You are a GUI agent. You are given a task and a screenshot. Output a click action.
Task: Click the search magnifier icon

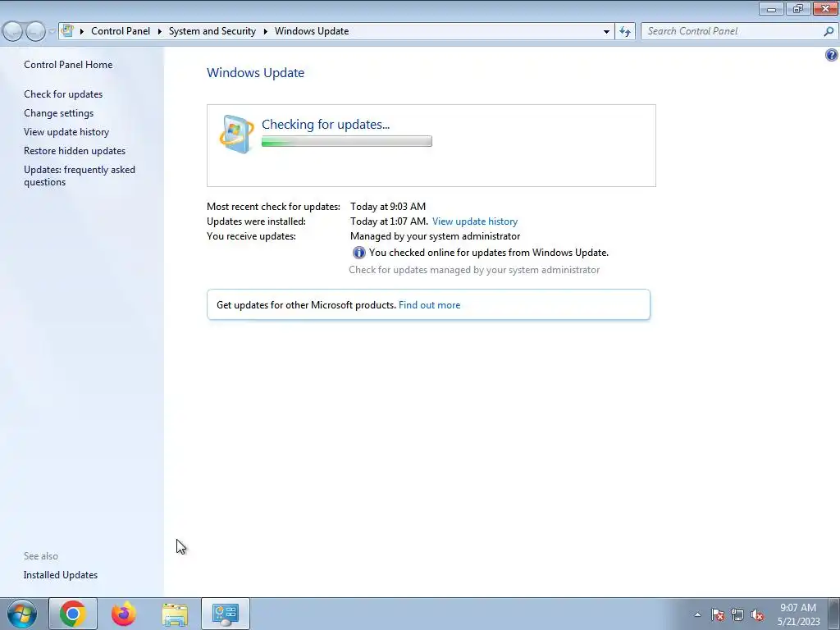[x=829, y=31]
